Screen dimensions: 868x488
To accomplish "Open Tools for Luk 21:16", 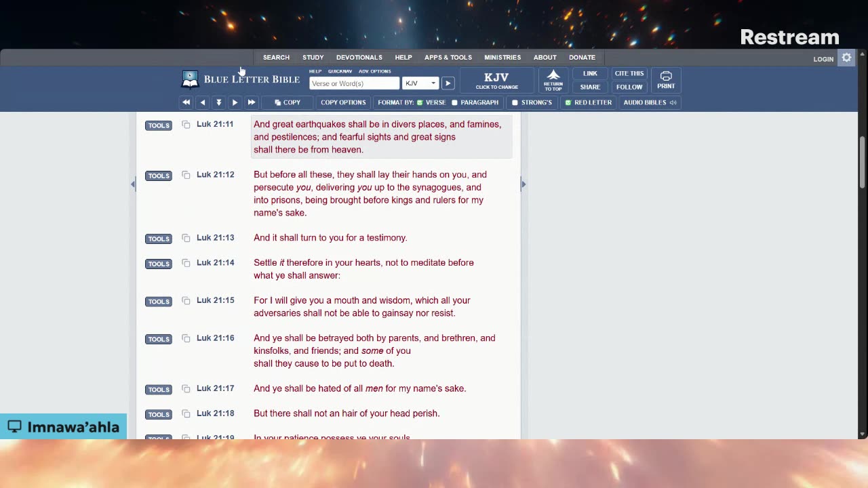I will [159, 340].
